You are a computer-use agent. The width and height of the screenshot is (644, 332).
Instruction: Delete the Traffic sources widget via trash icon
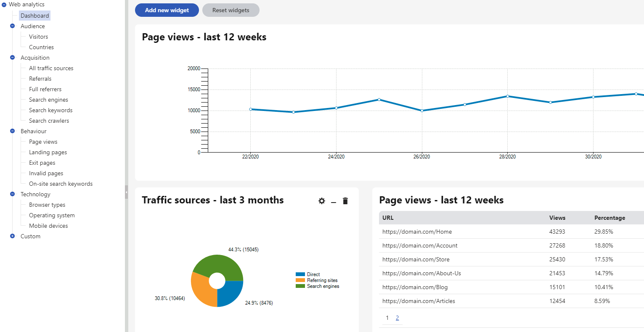(345, 201)
